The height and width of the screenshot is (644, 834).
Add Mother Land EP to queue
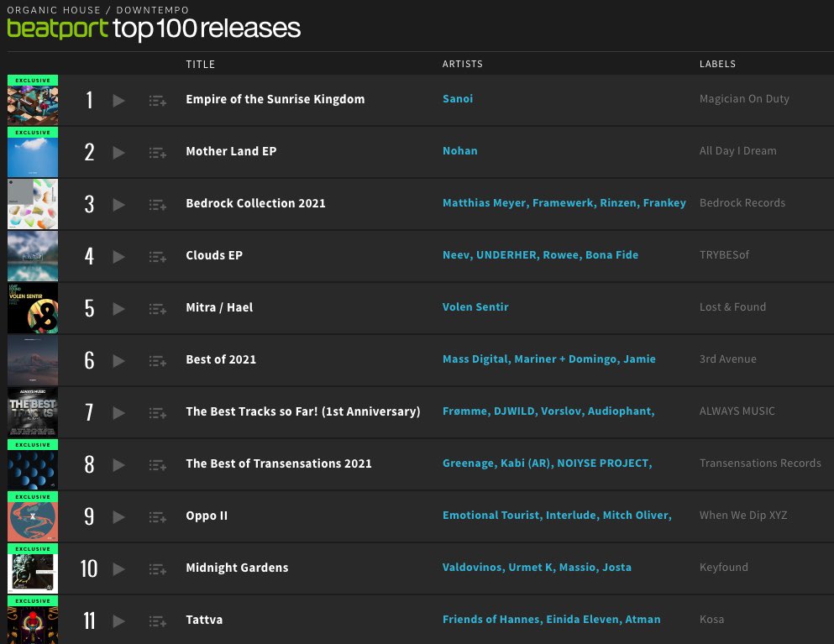tap(157, 153)
